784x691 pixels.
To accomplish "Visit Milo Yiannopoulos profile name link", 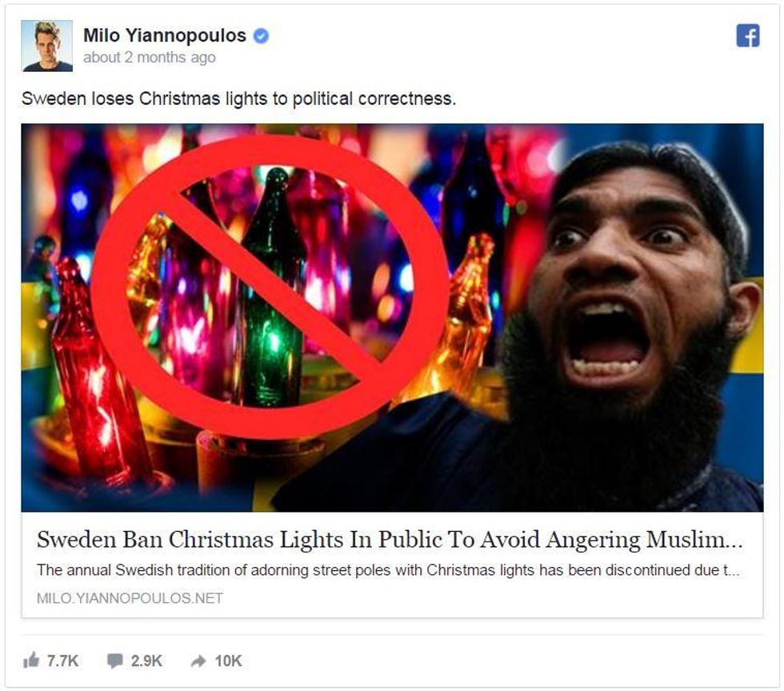I will click(x=165, y=35).
